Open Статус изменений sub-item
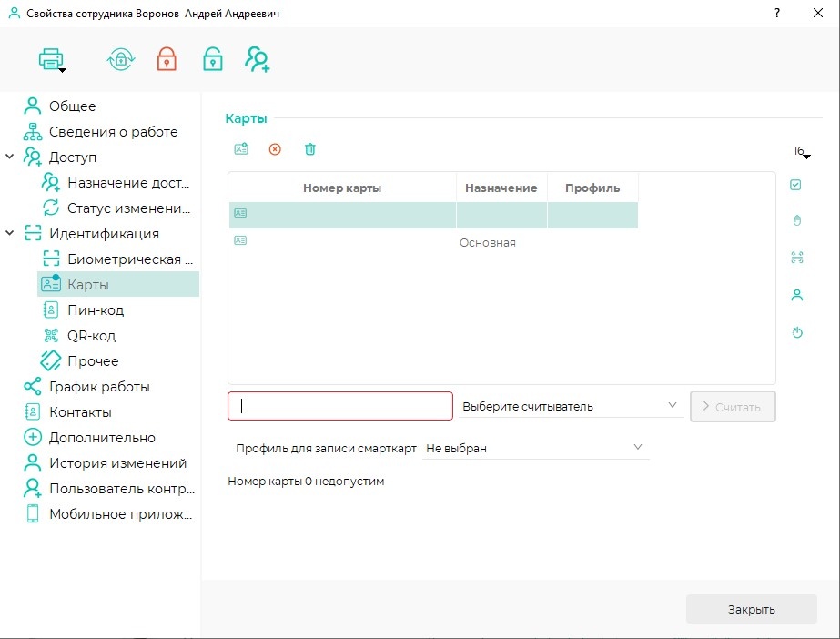Image resolution: width=840 pixels, height=639 pixels. [x=128, y=208]
